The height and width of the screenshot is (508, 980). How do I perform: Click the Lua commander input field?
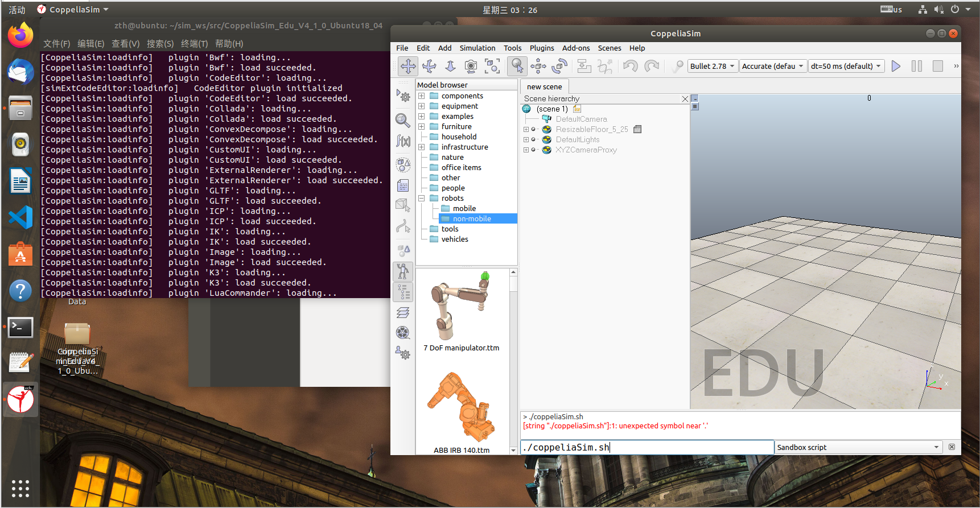click(x=647, y=448)
